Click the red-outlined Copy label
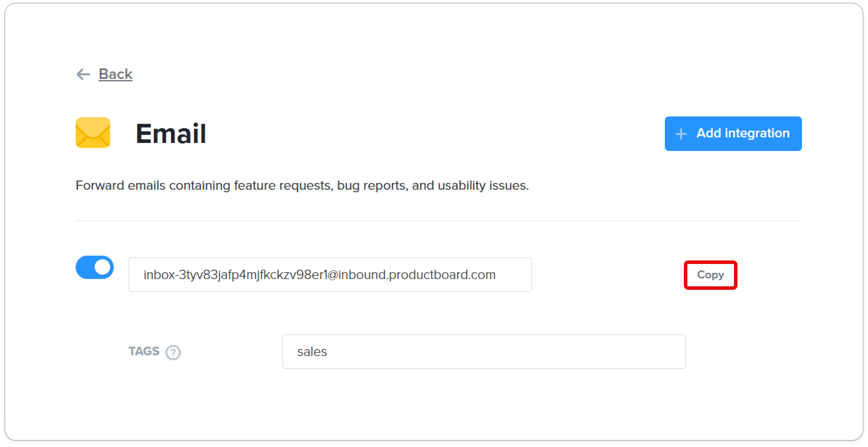The image size is (868, 447). pos(710,275)
